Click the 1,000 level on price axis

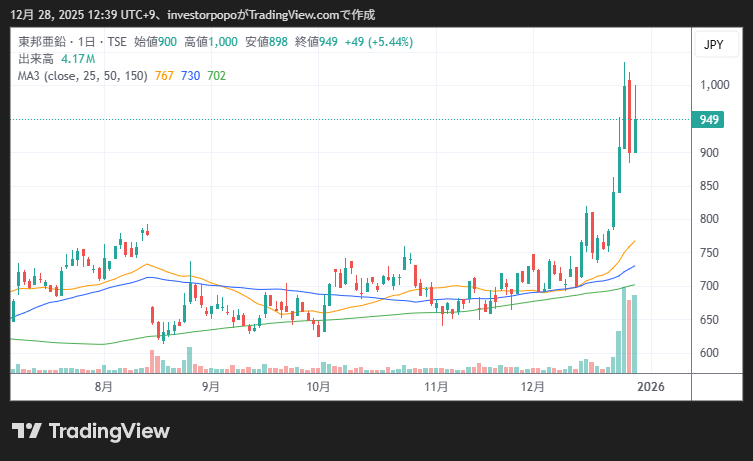(x=712, y=86)
